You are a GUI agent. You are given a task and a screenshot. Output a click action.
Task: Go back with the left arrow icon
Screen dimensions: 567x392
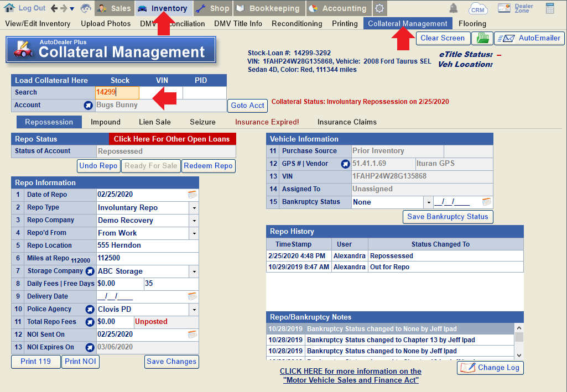coord(54,8)
